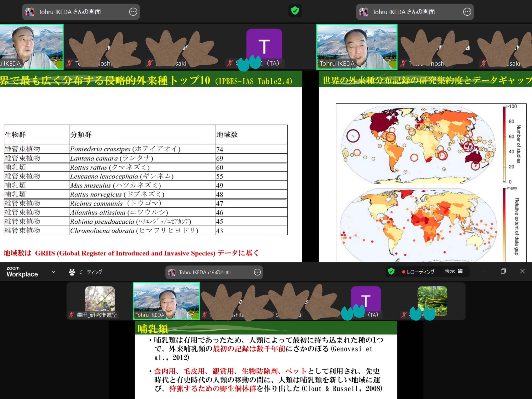The image size is (532, 399).
Task: Click muted mic icon on 澤田_研究推進室 tile
Action: [x=71, y=315]
